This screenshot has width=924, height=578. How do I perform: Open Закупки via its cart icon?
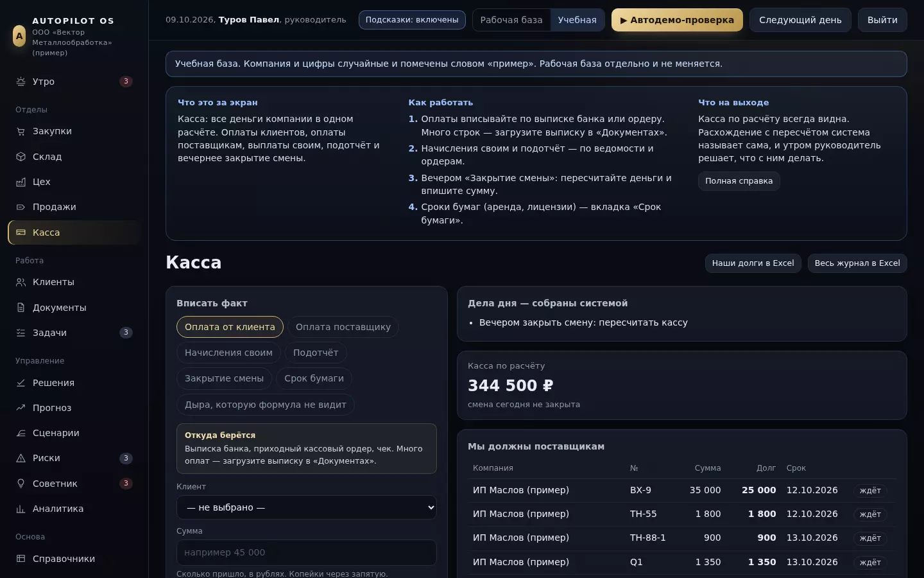21,131
